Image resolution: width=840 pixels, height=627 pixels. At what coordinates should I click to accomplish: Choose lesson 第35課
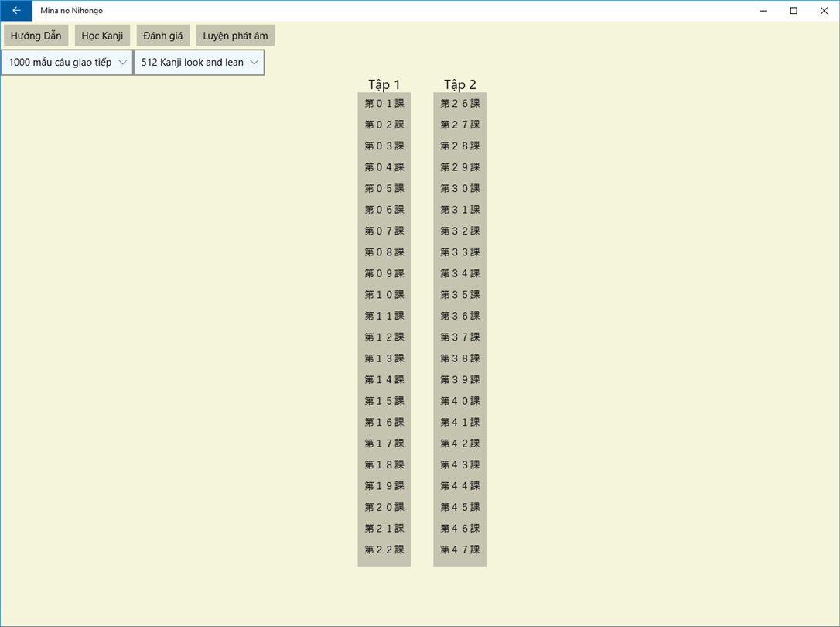coord(459,295)
